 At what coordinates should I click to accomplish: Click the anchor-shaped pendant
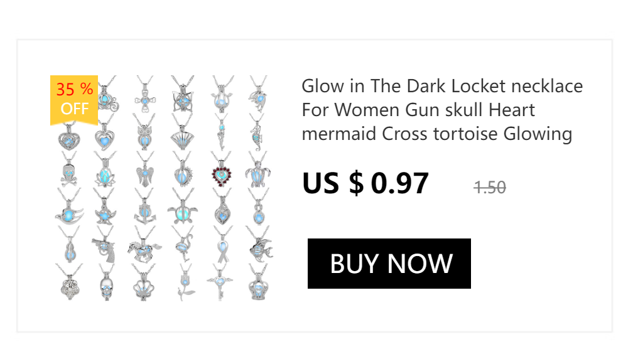click(144, 208)
